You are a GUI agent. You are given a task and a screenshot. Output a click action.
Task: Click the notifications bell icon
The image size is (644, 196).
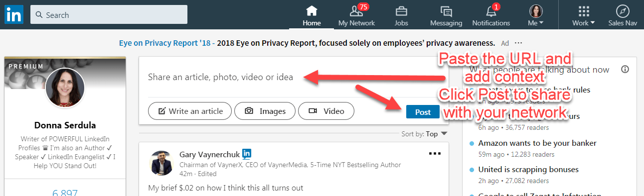coord(490,12)
